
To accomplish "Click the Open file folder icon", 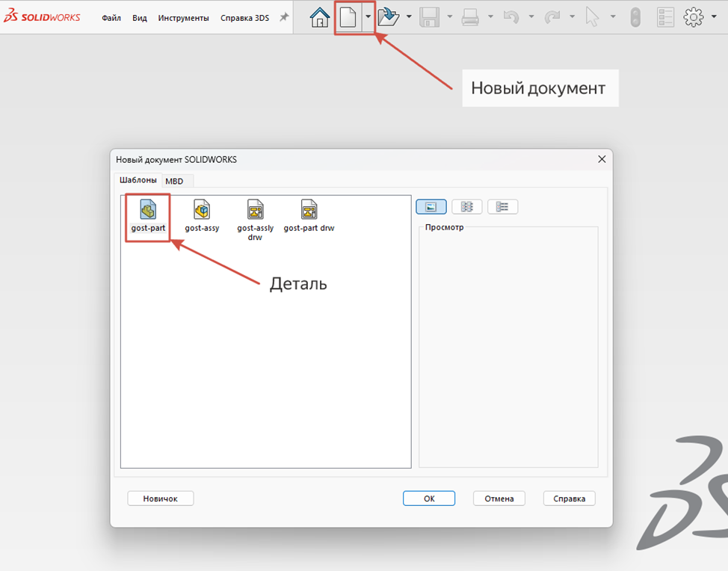I will (x=388, y=17).
